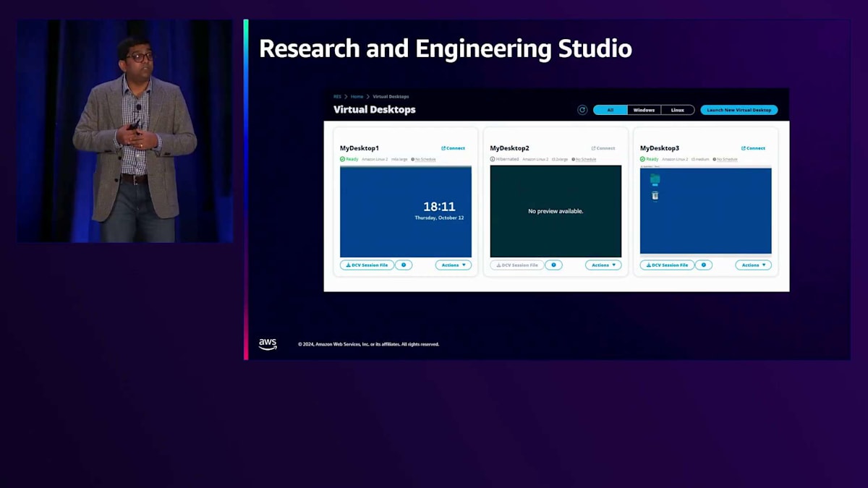Connect to MyDesktop2
868x488 pixels.
pyautogui.click(x=603, y=148)
